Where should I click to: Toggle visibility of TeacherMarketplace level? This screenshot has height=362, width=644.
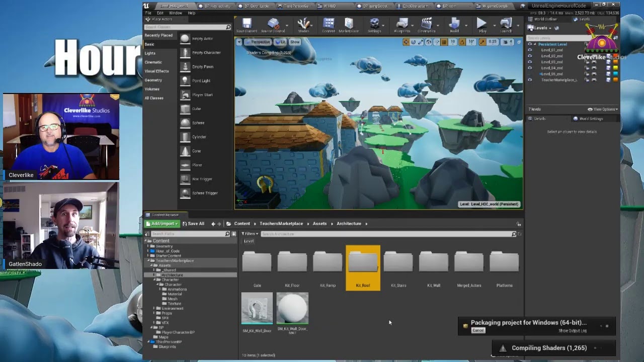(529, 79)
